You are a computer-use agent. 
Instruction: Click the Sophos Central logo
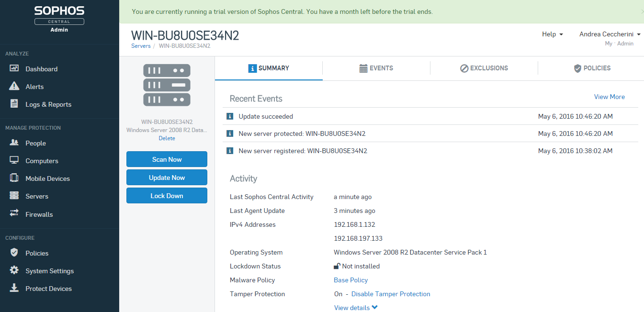(59, 19)
